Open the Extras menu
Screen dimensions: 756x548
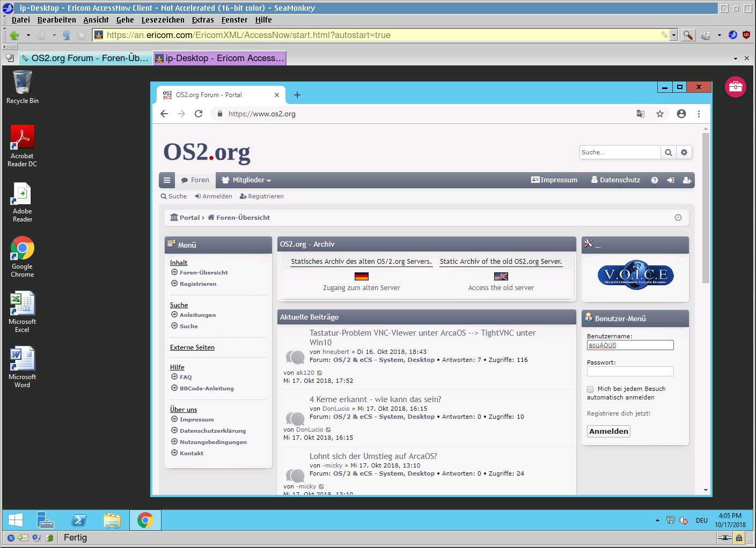203,20
